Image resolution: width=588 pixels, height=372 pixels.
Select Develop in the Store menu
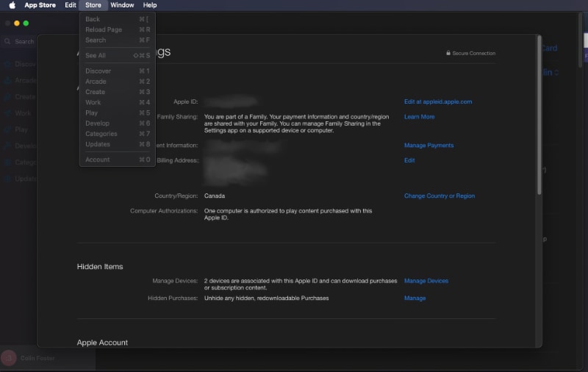(118, 124)
